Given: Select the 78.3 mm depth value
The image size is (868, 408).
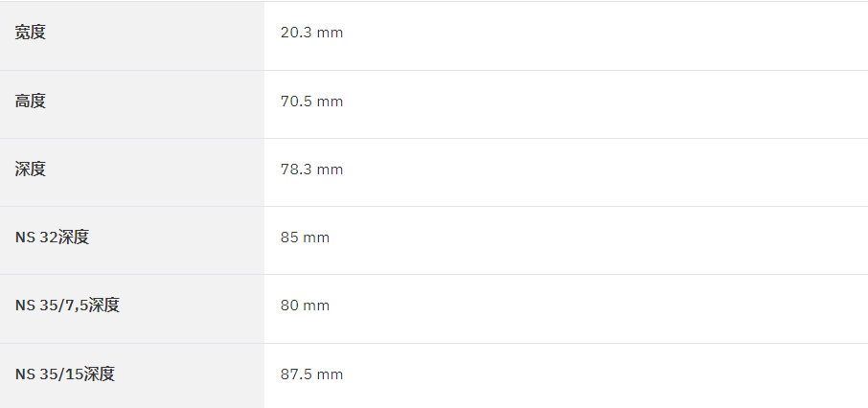Looking at the screenshot, I should (311, 170).
